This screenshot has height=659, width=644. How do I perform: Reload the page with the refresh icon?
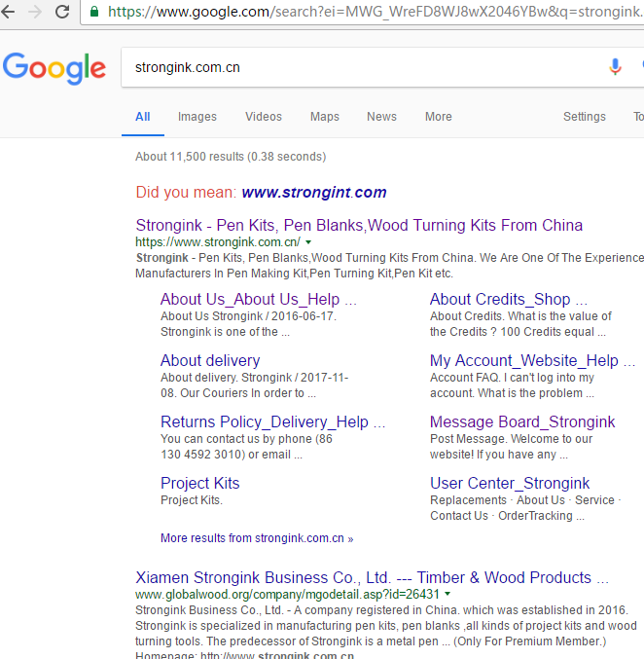[x=62, y=12]
